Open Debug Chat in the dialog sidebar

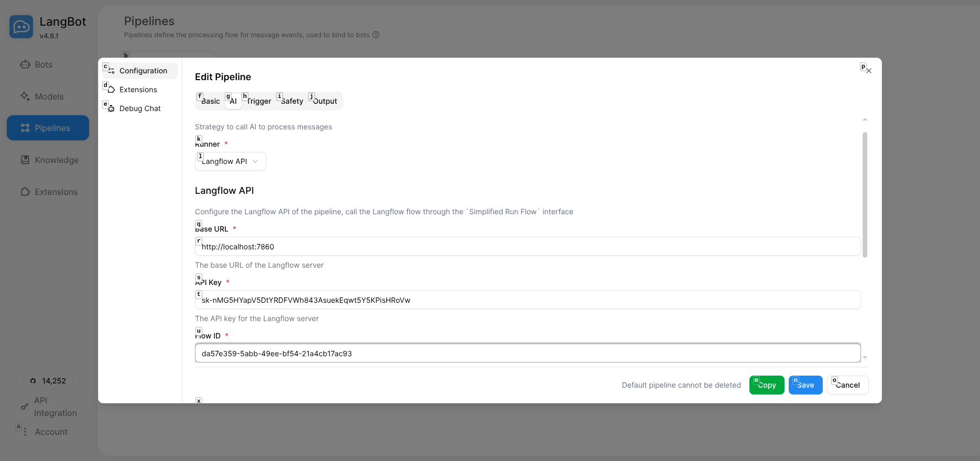139,108
